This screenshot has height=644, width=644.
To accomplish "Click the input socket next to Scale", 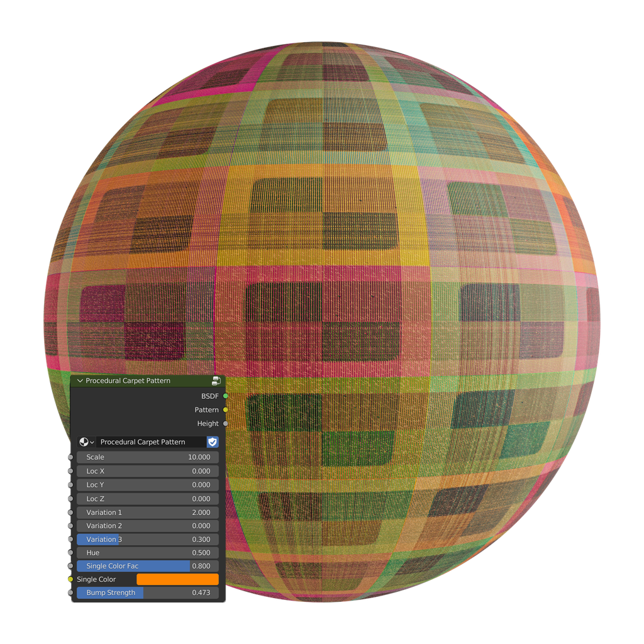I will point(70,457).
